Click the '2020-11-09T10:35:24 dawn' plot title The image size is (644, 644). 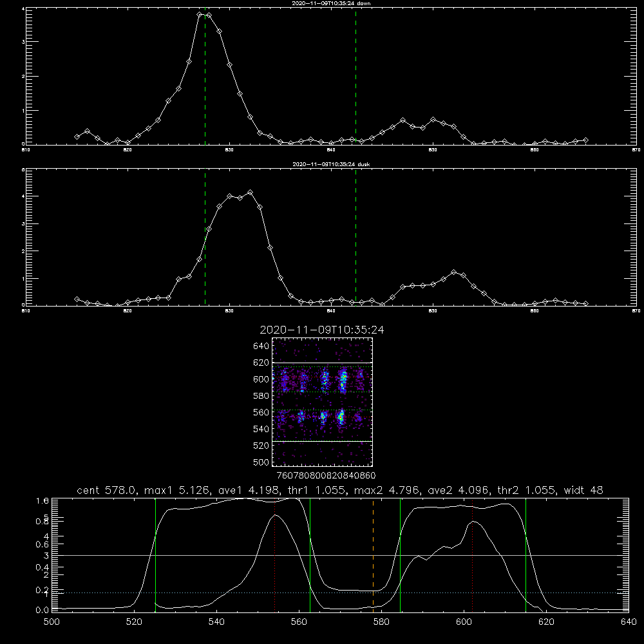pos(331,3)
